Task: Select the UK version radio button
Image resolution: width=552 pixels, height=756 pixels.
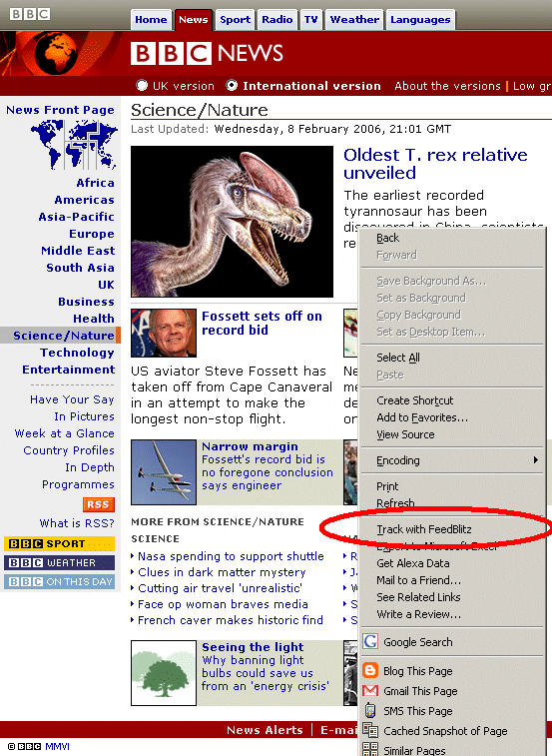Action: click(142, 85)
